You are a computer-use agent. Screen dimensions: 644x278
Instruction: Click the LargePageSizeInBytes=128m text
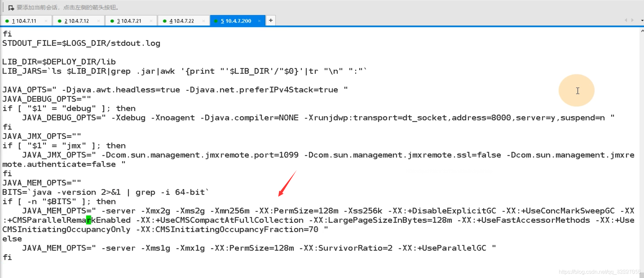click(390, 220)
